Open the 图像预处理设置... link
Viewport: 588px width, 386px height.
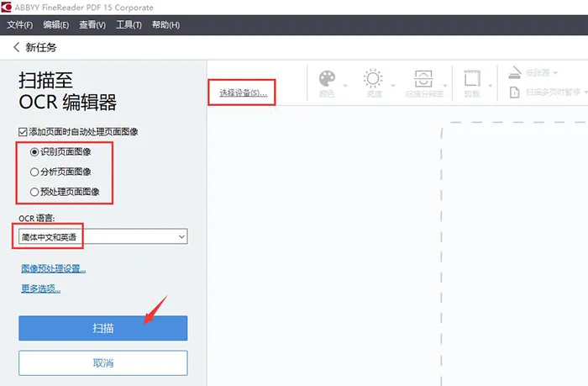pos(53,268)
